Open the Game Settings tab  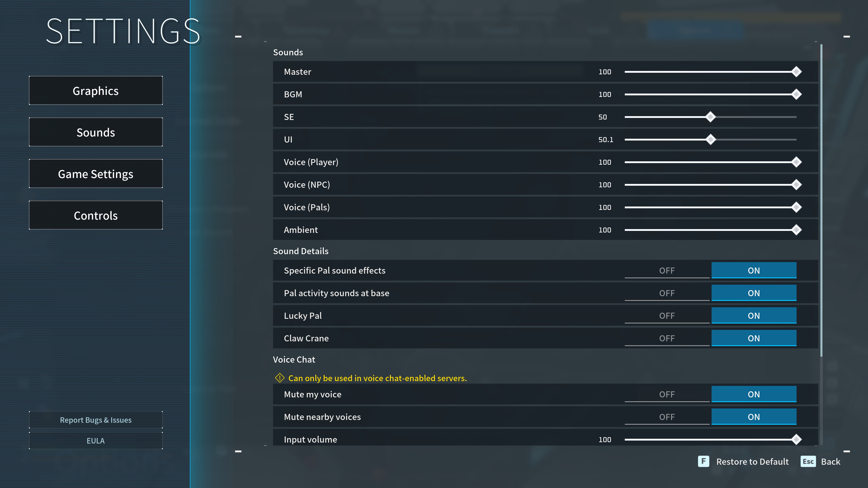[x=96, y=174]
